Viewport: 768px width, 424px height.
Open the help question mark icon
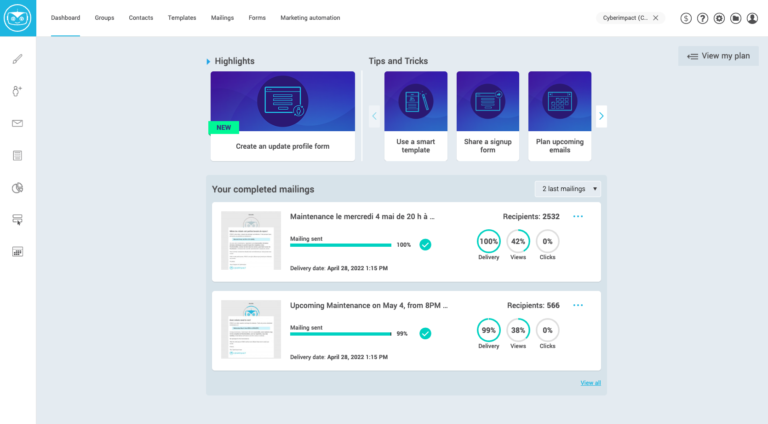tap(703, 18)
